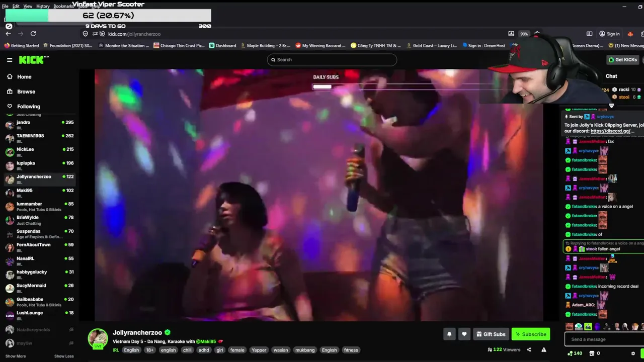This screenshot has width=644, height=362.
Task: Click the browser back arrow
Action: click(x=8, y=34)
